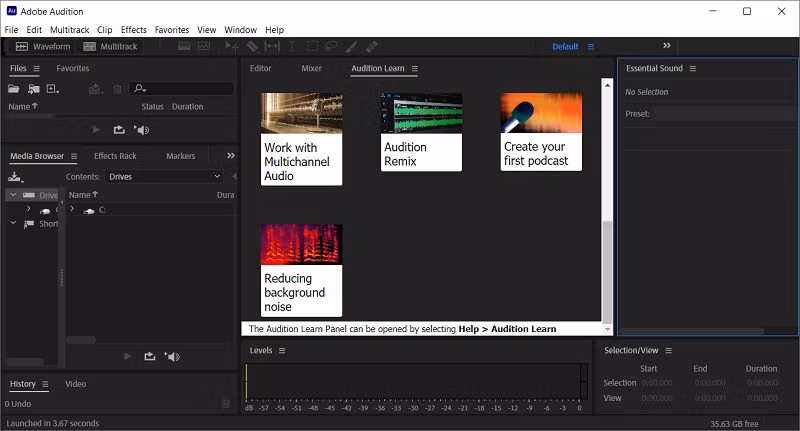Open Selection/View panel menu icon
The image size is (800, 431).
pos(668,350)
